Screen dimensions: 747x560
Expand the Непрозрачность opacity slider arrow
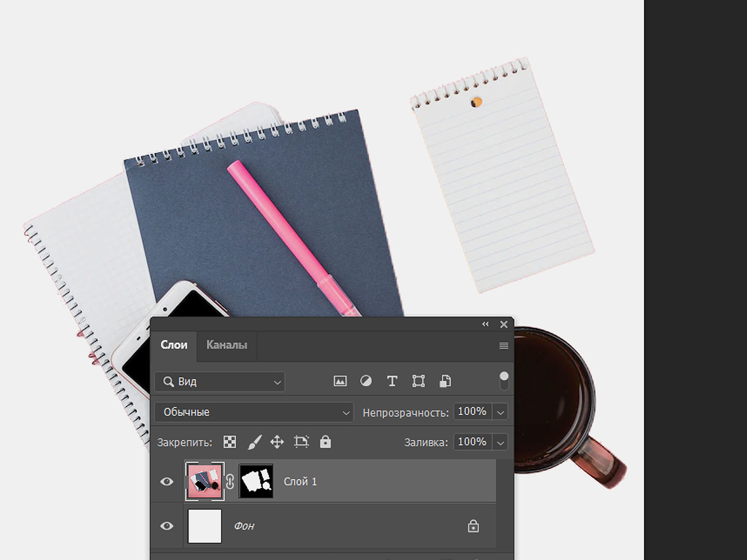(x=500, y=413)
